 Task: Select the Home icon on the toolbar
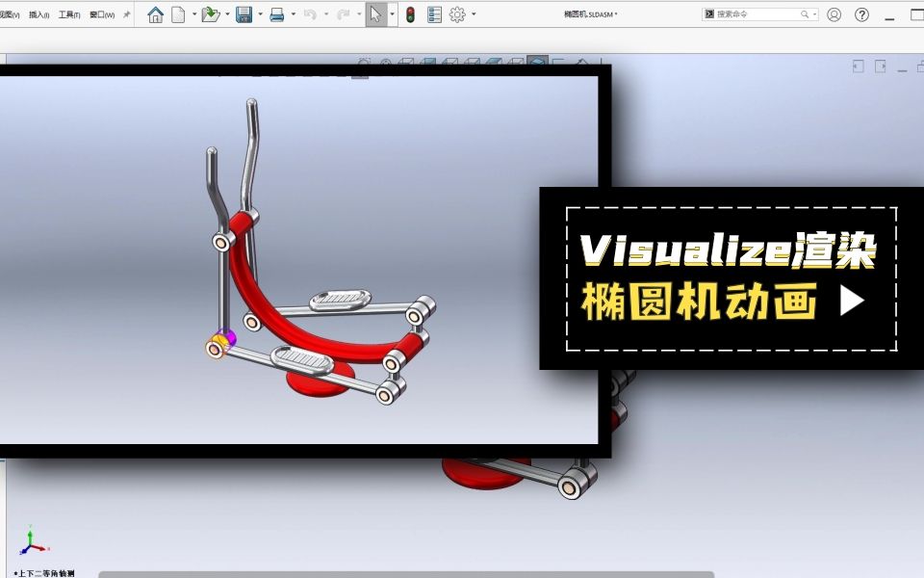(x=155, y=13)
